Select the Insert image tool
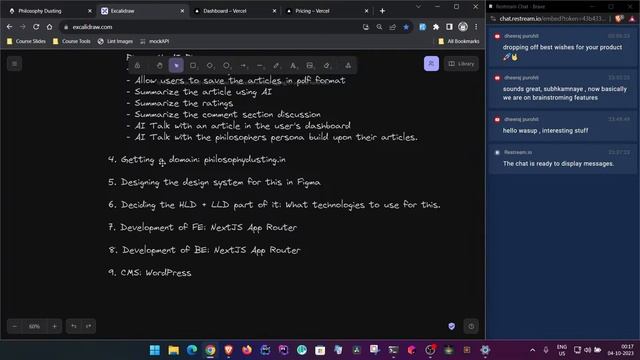Screen dimensions: 640x360 coord(310,65)
